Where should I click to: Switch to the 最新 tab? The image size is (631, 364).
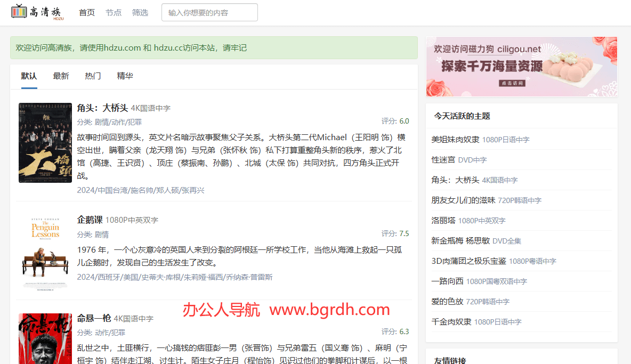click(x=61, y=76)
